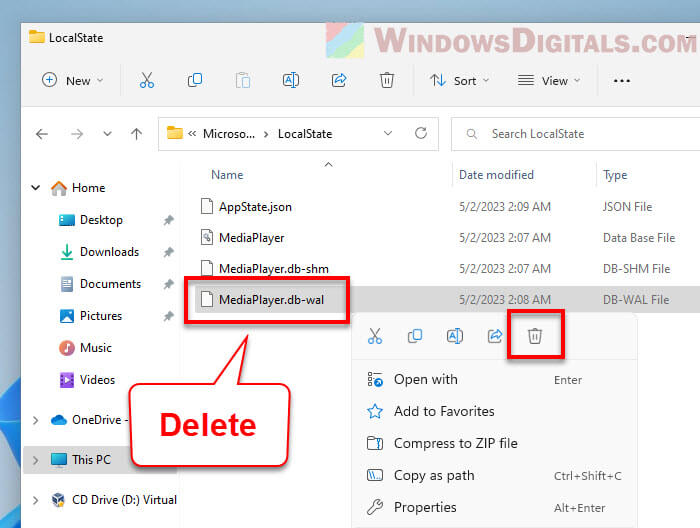Choose Compress to ZIP file
This screenshot has width=700, height=528.
(x=494, y=443)
